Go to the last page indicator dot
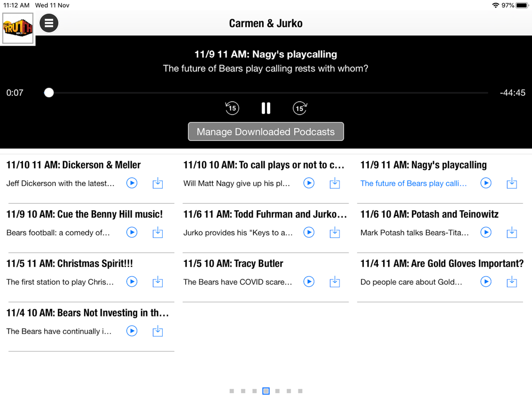This screenshot has width=532, height=399. click(x=300, y=391)
